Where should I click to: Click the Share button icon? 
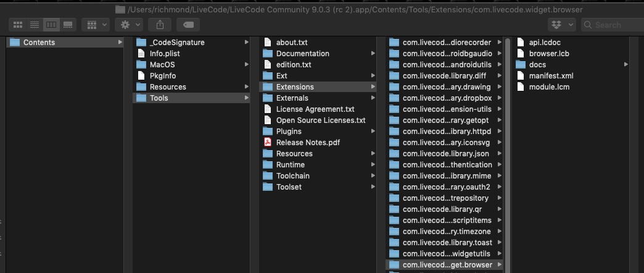coord(160,25)
